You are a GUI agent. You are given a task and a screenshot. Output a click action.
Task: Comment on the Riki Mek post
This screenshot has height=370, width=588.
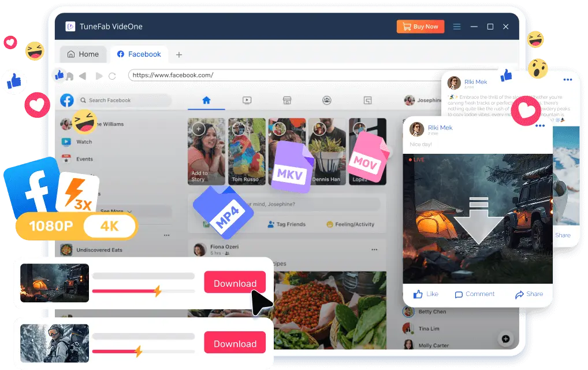[475, 294]
